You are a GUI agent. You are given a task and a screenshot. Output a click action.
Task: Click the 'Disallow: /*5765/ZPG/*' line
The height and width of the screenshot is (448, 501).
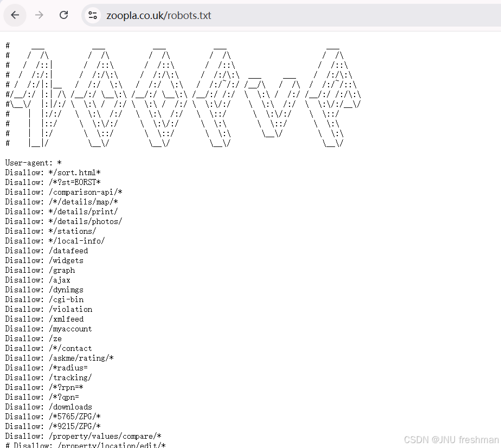[53, 417]
